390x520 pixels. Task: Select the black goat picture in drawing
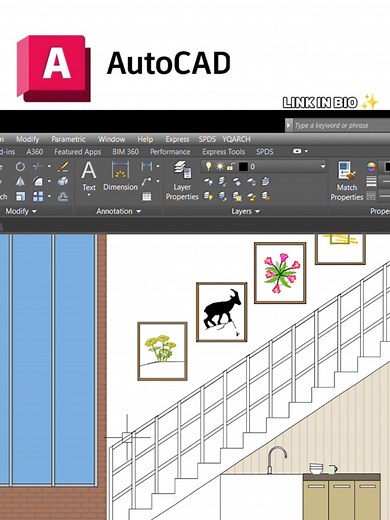click(x=222, y=312)
